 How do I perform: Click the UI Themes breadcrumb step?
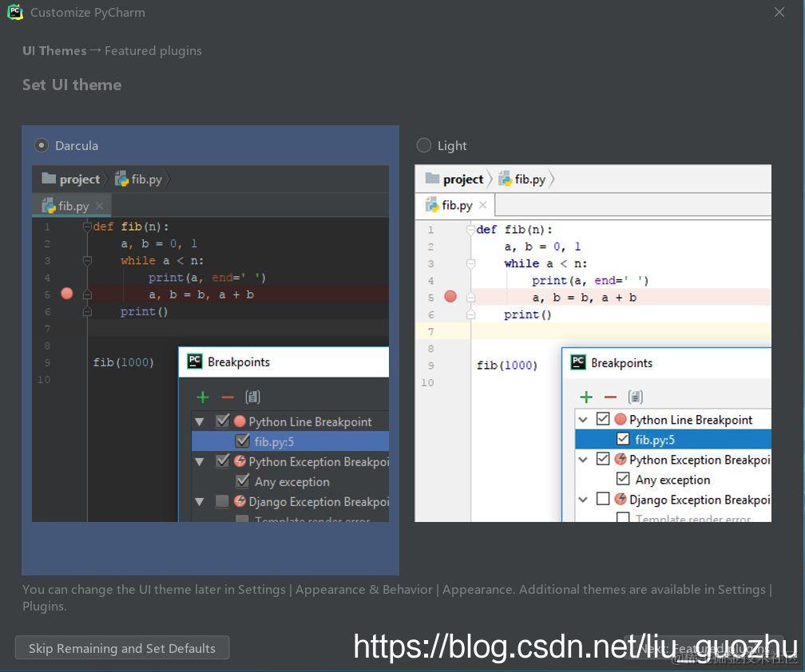click(54, 51)
